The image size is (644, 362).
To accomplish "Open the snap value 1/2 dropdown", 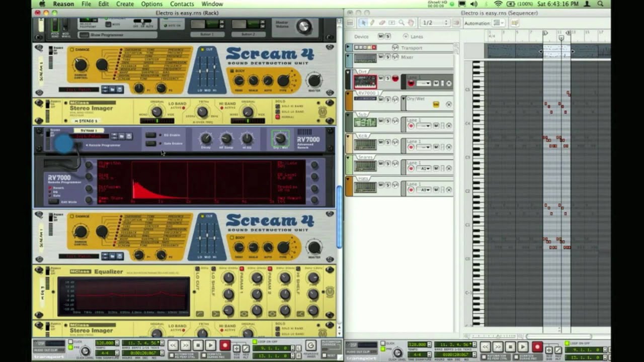I will (435, 23).
